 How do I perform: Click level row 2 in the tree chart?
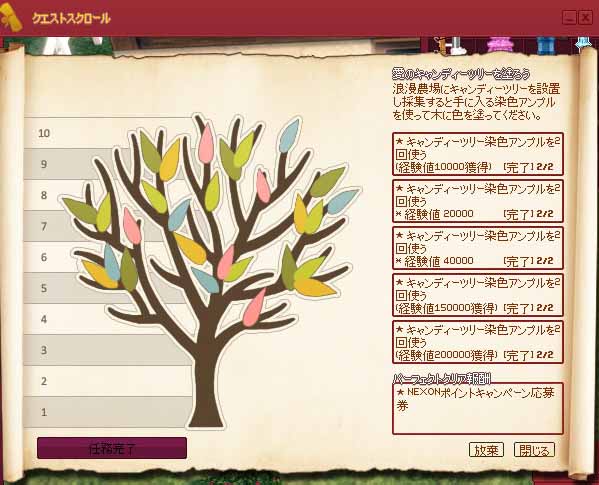pyautogui.click(x=108, y=381)
